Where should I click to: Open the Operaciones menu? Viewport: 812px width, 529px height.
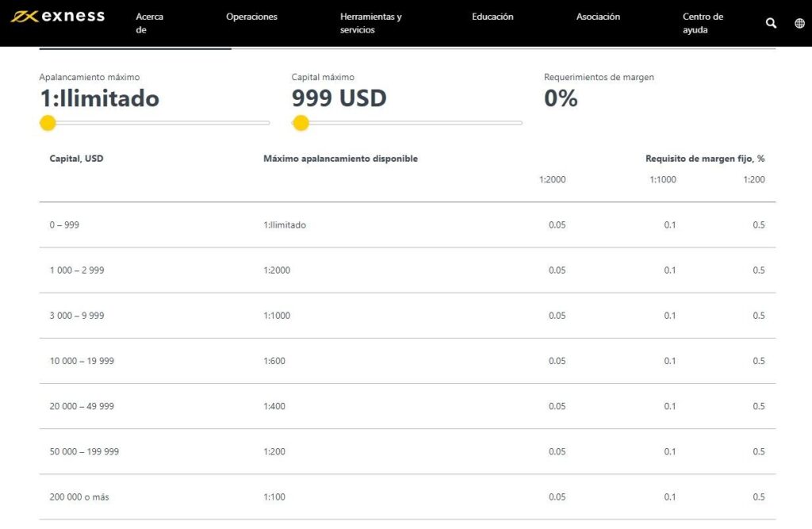pos(251,17)
